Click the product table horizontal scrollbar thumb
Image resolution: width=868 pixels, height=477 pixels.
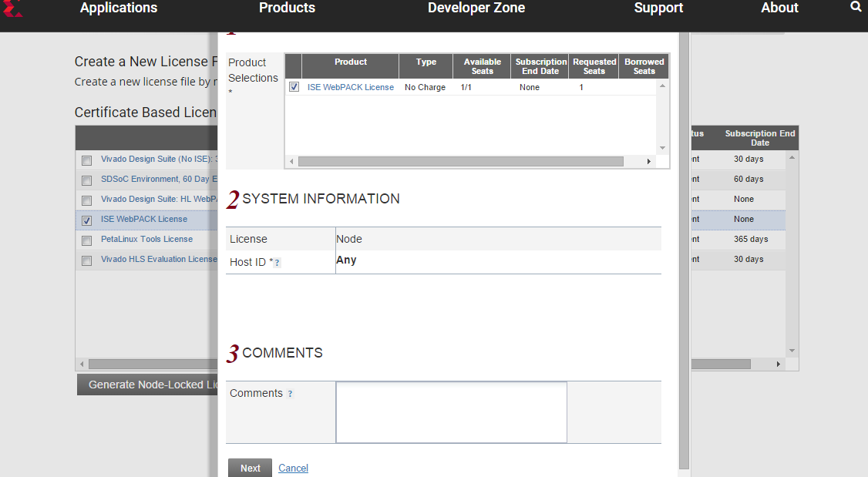(x=460, y=162)
